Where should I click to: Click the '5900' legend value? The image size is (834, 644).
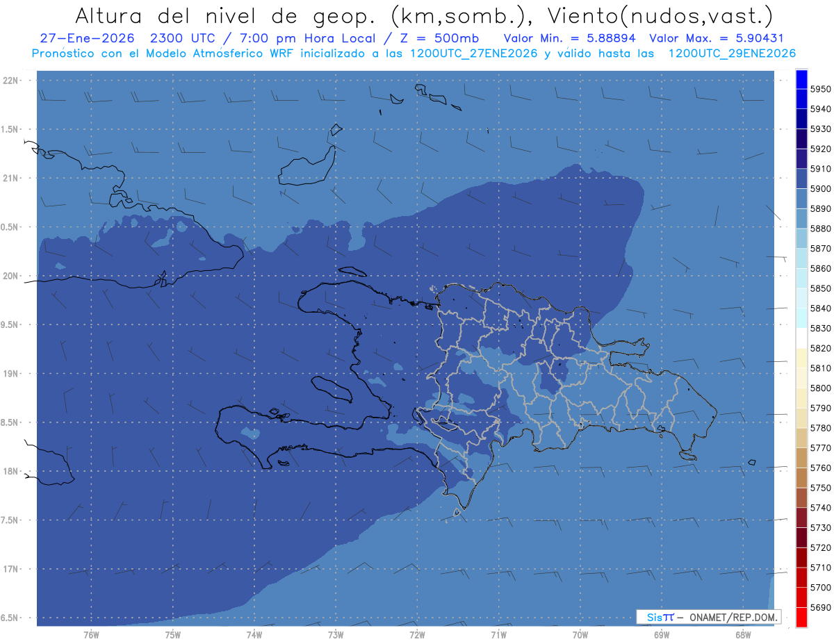click(821, 189)
